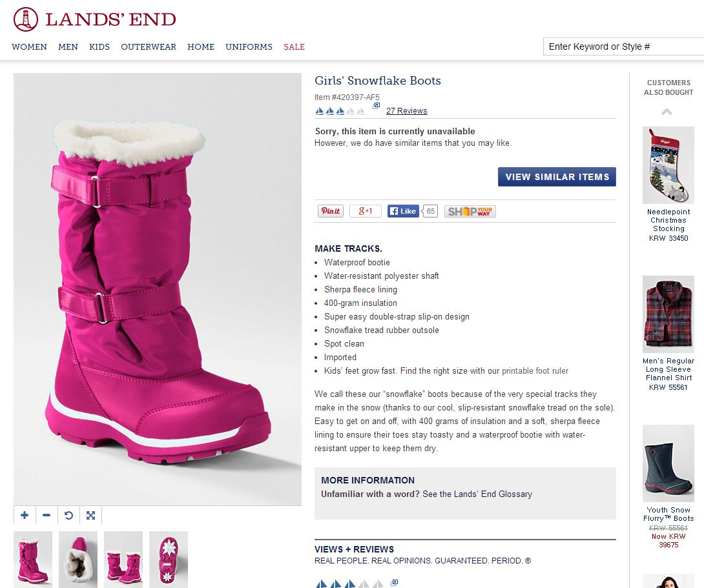Viewport: 704px width, 588px height.
Task: Open the Outerwear menu
Action: (149, 46)
